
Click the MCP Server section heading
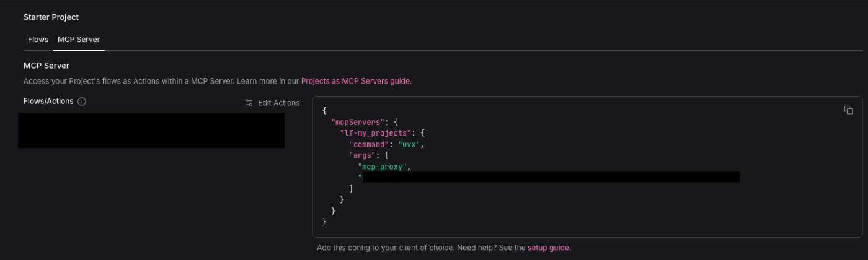click(46, 66)
